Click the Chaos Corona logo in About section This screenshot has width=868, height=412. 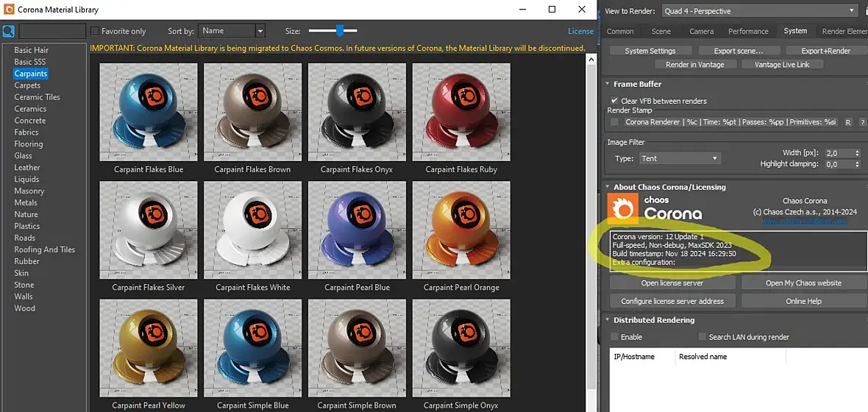[x=623, y=209]
